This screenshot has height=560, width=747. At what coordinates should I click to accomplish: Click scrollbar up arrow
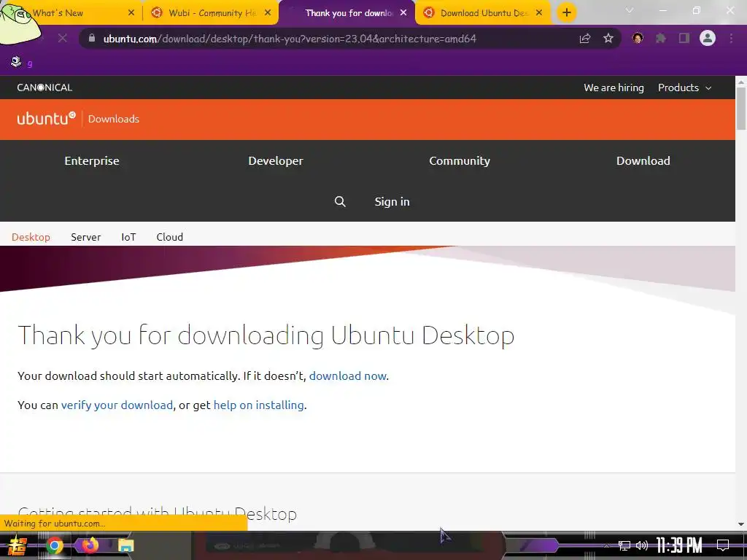(741, 82)
